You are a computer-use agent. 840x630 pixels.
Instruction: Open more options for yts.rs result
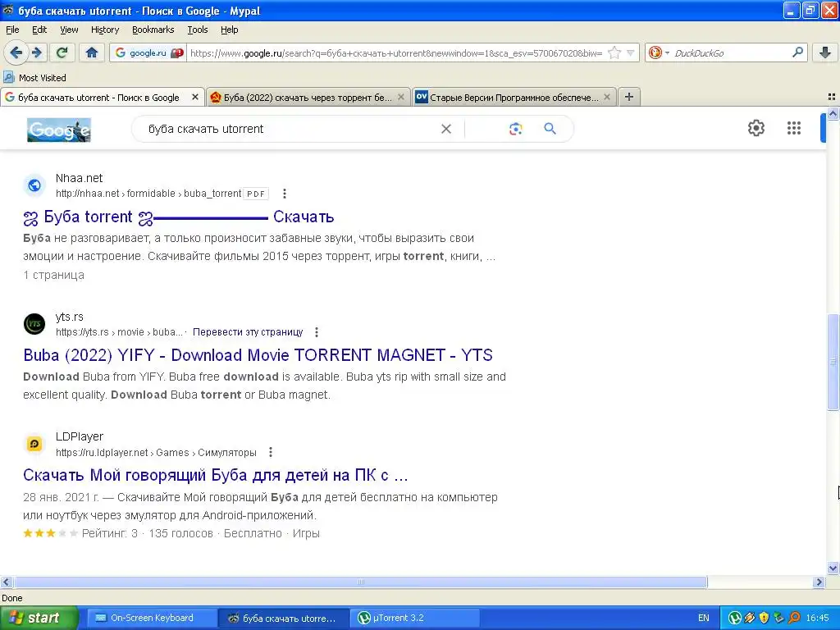click(x=317, y=332)
